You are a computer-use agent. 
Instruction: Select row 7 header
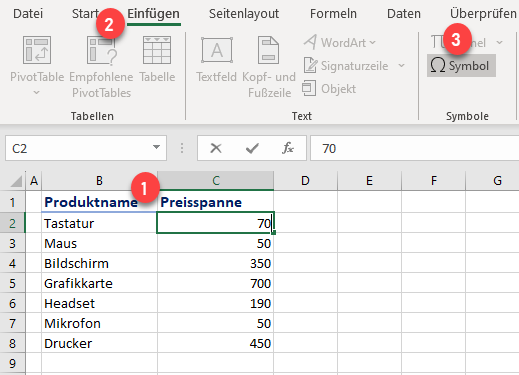point(12,323)
